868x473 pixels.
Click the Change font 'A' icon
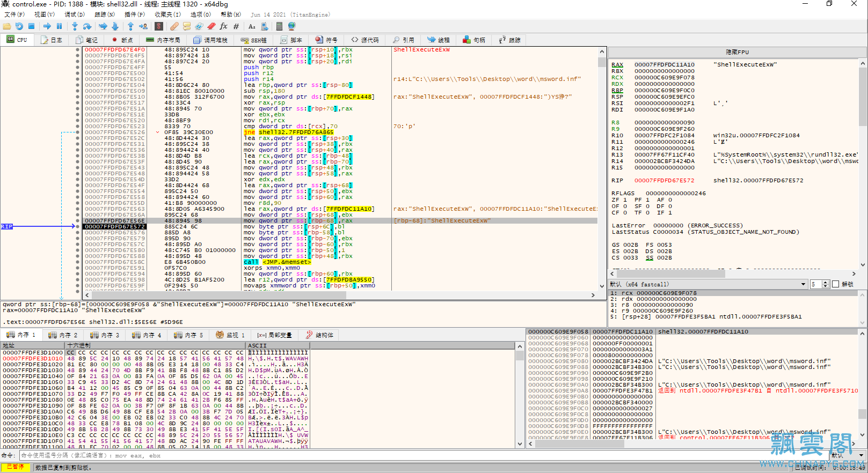click(252, 26)
